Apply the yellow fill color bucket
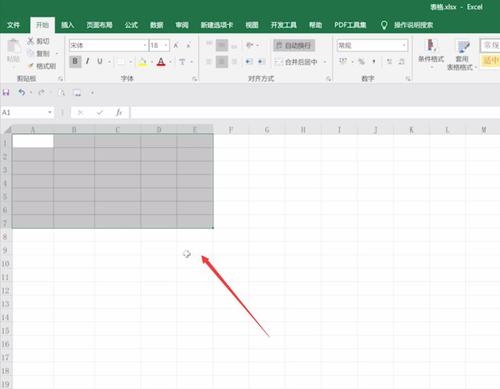 click(x=143, y=62)
